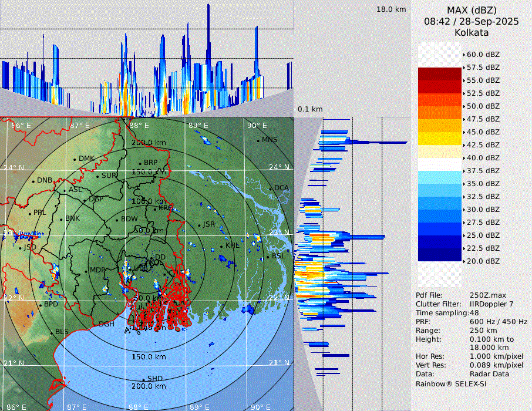Click the BDW station marker
532x411 pixels.
tap(117, 220)
